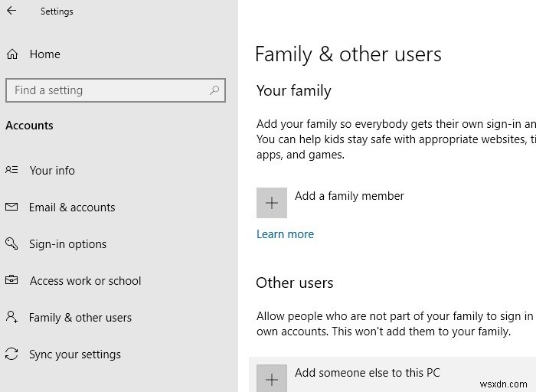The height and width of the screenshot is (392, 536).
Task: Click the Accounts section heading
Action: (29, 126)
